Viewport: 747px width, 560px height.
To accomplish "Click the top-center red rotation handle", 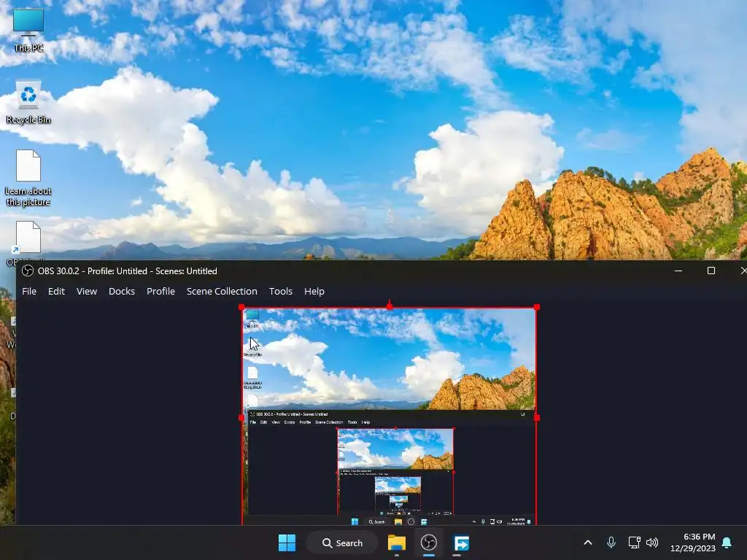I will click(x=390, y=306).
